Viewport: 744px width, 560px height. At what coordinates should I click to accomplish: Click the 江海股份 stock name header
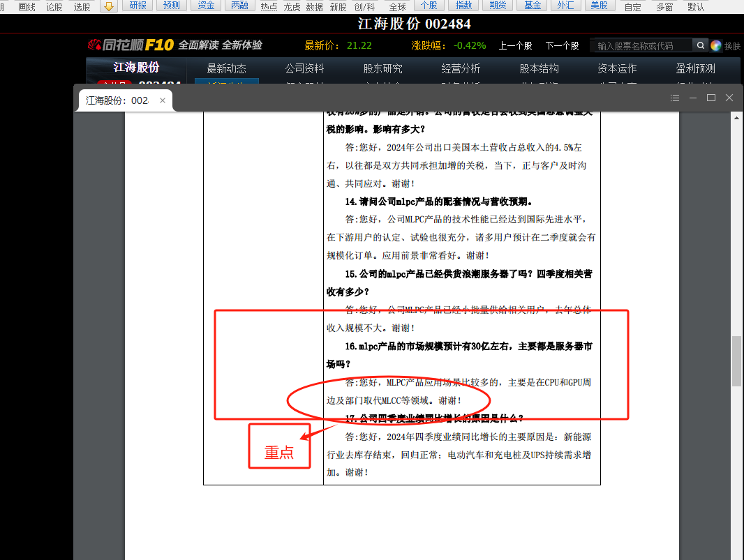[136, 68]
